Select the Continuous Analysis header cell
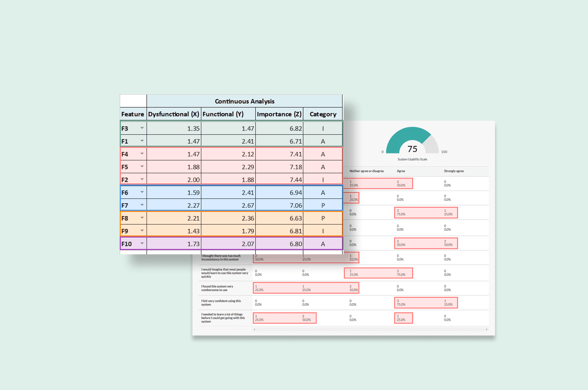The height and width of the screenshot is (390, 588). tap(244, 101)
